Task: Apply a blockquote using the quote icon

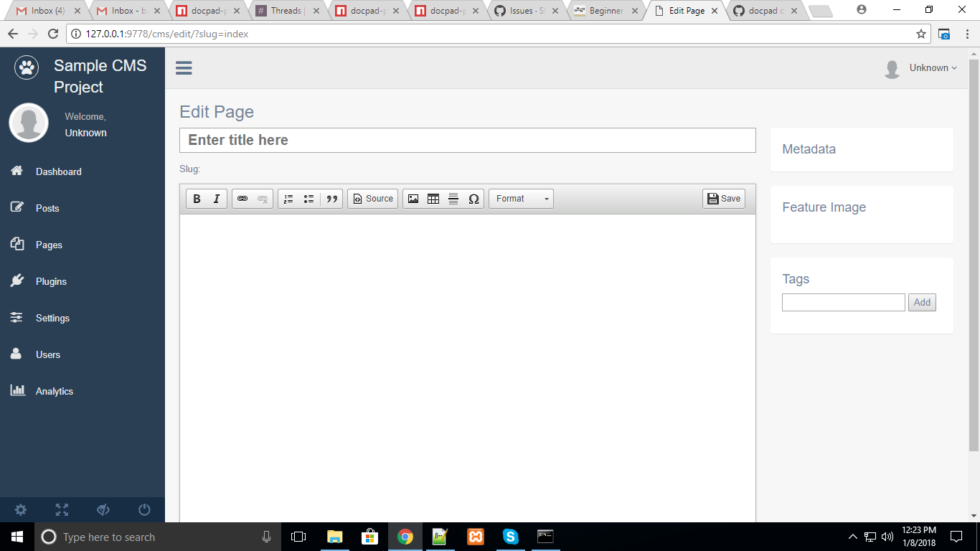Action: (x=331, y=199)
